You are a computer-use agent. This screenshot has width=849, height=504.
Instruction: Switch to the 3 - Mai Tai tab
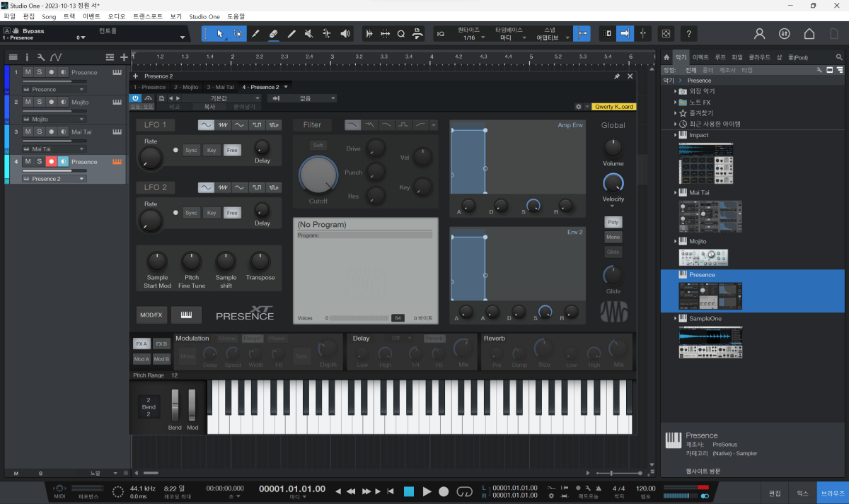[x=221, y=87]
